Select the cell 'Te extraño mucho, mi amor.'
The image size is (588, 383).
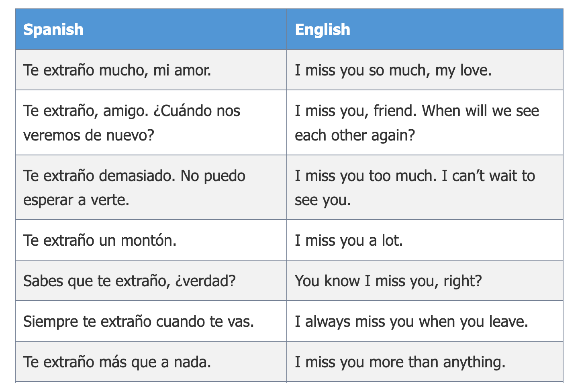pyautogui.click(x=151, y=70)
